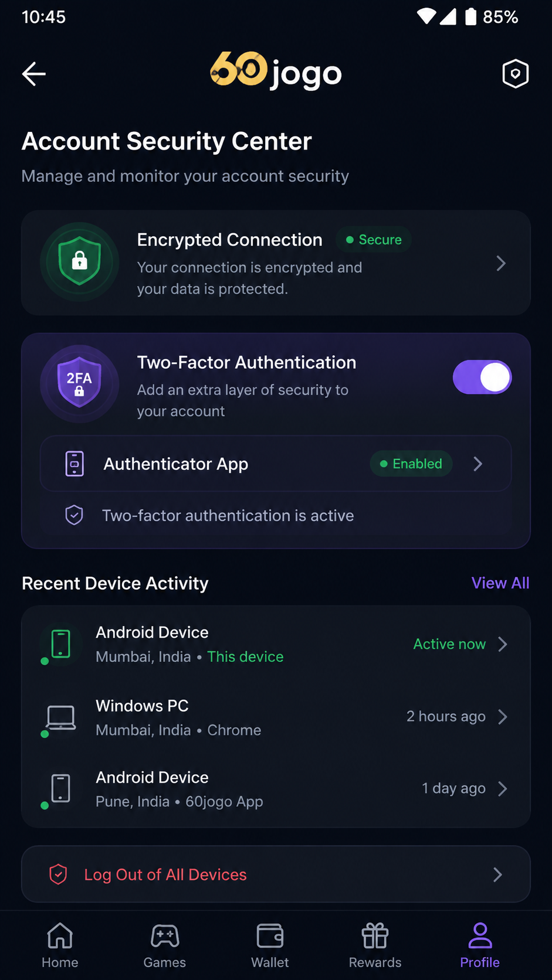552x980 pixels.
Task: Open Authenticator App details chevron
Action: click(478, 464)
